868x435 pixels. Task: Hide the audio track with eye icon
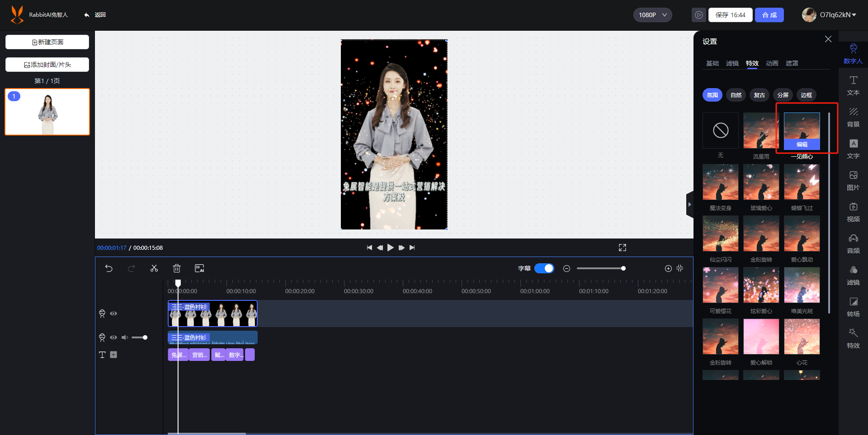click(113, 337)
